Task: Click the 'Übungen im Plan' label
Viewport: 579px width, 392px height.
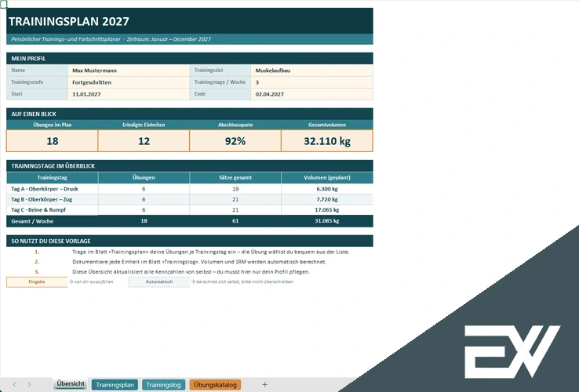Action: (52, 125)
